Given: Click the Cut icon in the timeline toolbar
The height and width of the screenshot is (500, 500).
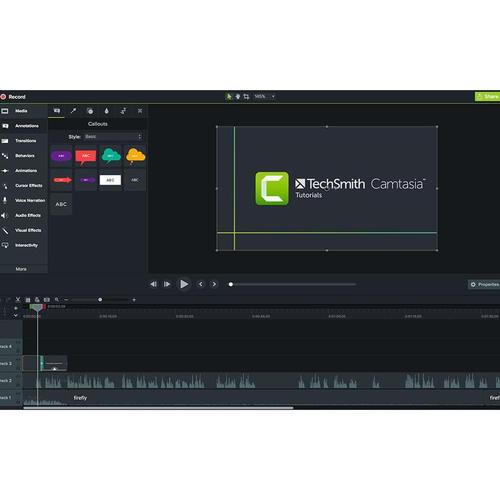Looking at the screenshot, I should (x=18, y=300).
